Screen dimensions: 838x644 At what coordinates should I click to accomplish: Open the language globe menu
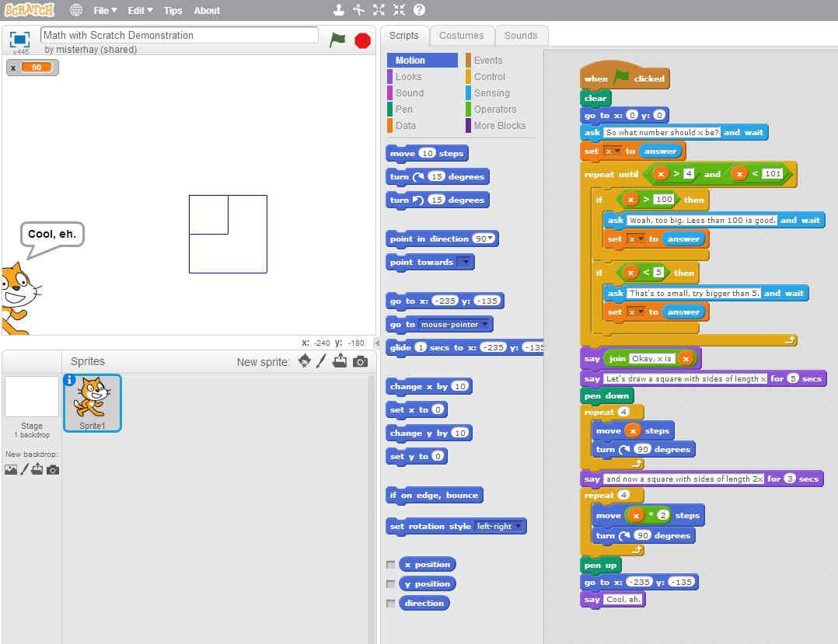[76, 10]
